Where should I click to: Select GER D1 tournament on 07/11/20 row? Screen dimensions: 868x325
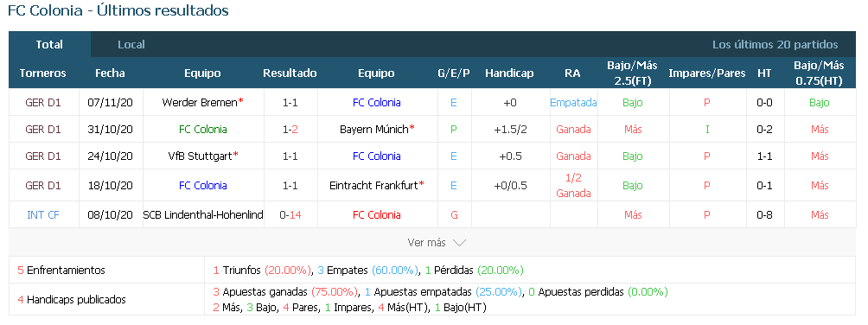(43, 103)
